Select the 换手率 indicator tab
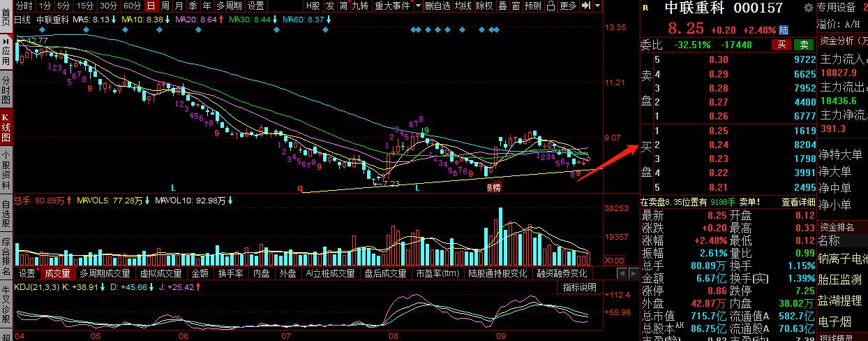 pyautogui.click(x=230, y=273)
